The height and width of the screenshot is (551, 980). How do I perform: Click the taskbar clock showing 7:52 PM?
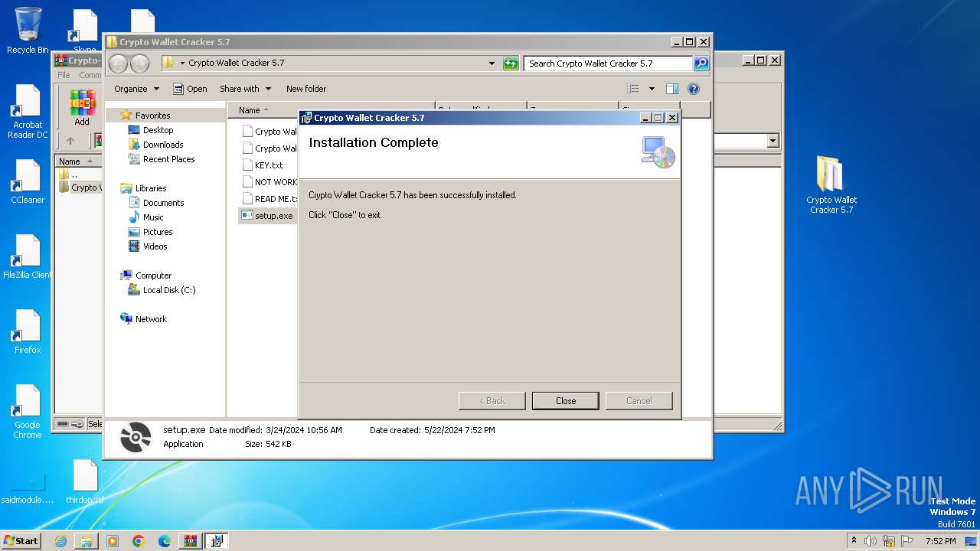[940, 541]
